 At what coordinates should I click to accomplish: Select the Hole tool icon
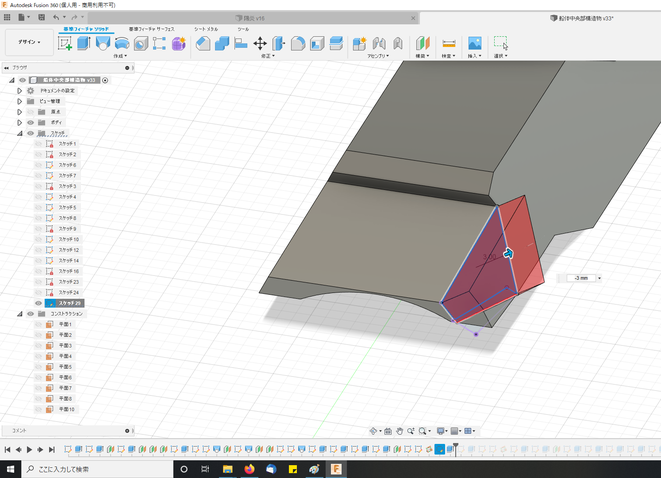coord(141,43)
